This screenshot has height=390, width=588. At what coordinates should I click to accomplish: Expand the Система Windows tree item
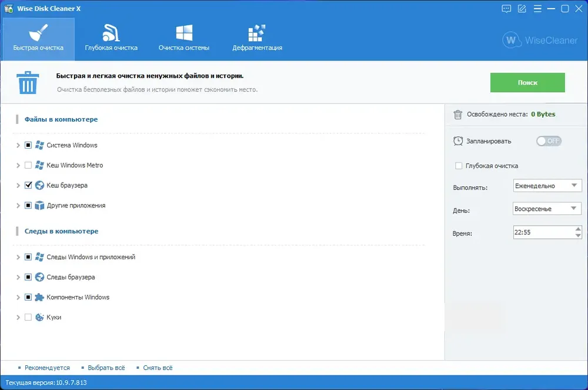pos(18,145)
